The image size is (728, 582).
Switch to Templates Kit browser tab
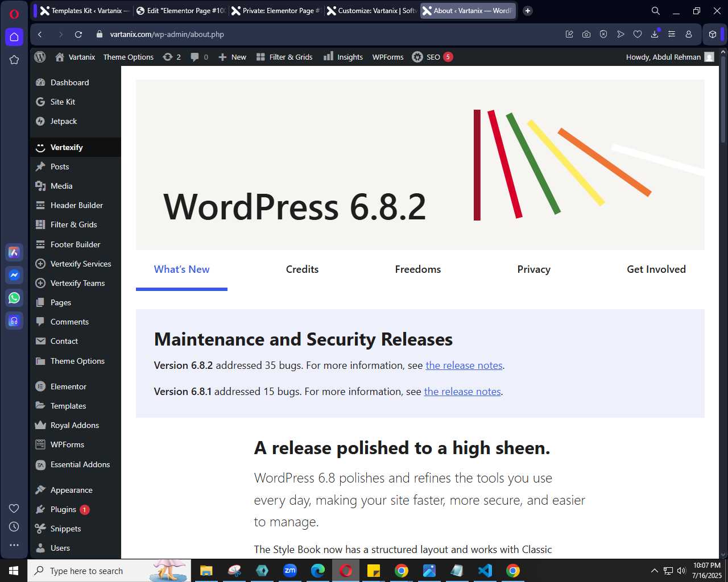(84, 11)
